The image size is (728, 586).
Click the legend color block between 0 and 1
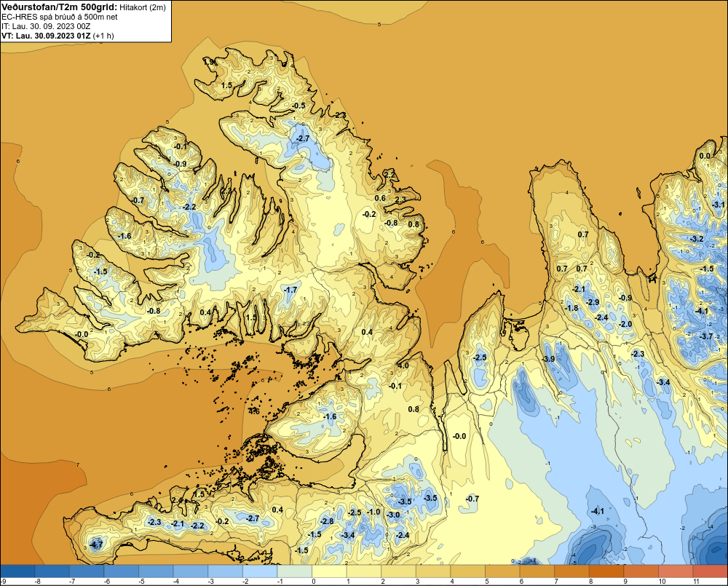coord(329,571)
